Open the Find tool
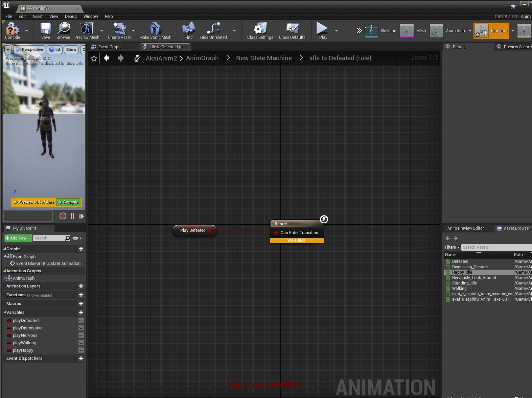Viewport: 532px width, 398px height. point(188,30)
